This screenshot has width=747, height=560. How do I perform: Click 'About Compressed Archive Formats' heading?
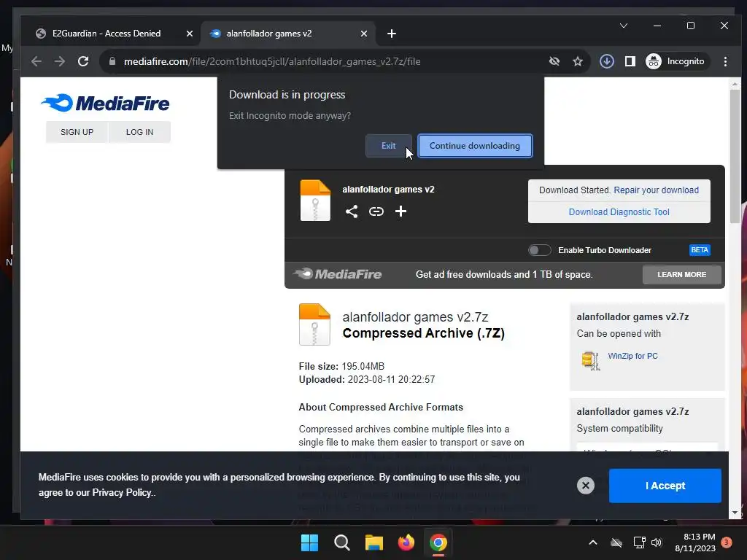(381, 407)
